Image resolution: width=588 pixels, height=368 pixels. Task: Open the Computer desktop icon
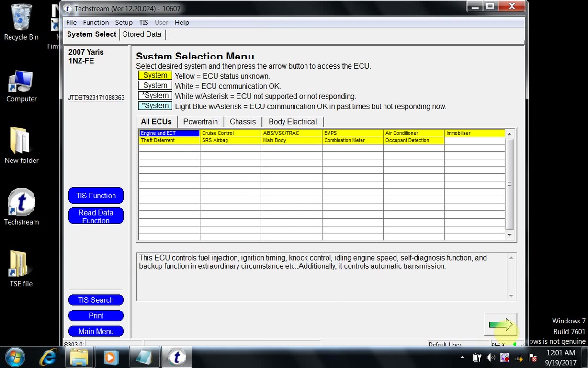tap(22, 86)
